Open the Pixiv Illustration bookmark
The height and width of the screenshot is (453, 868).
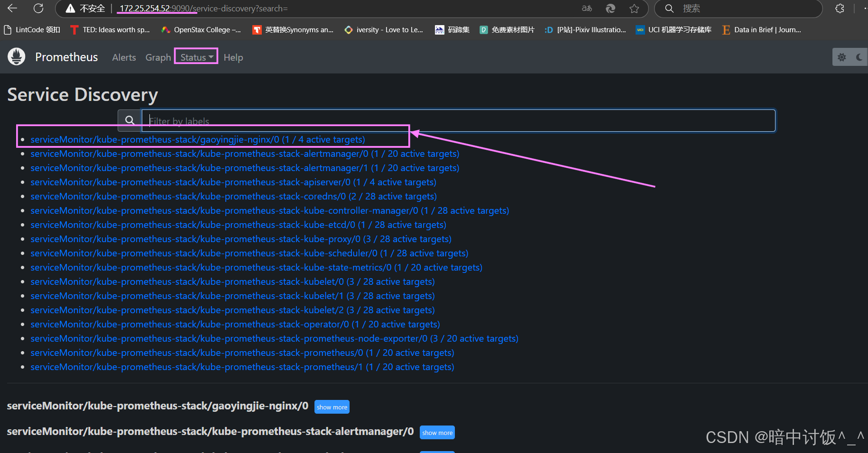coord(585,30)
